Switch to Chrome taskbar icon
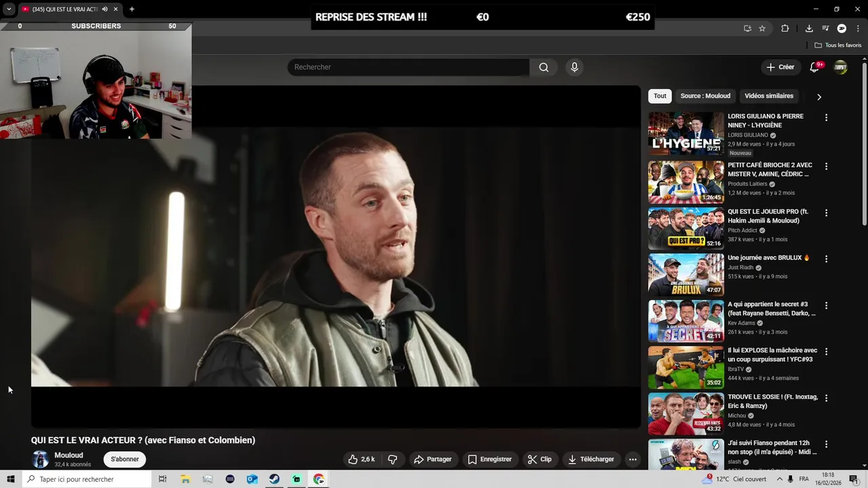Screen dimensions: 868x488 pyautogui.click(x=319, y=479)
